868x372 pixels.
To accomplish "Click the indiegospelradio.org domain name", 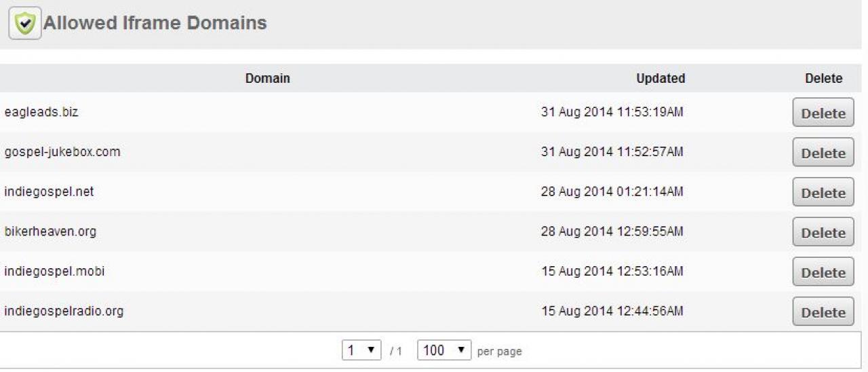I will 64,312.
